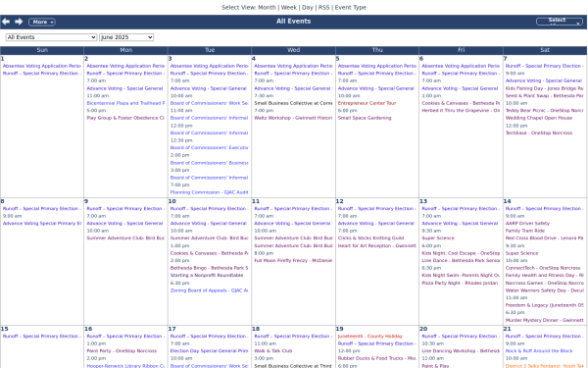Open Board of Commissioners' Executive session event

[209, 147]
